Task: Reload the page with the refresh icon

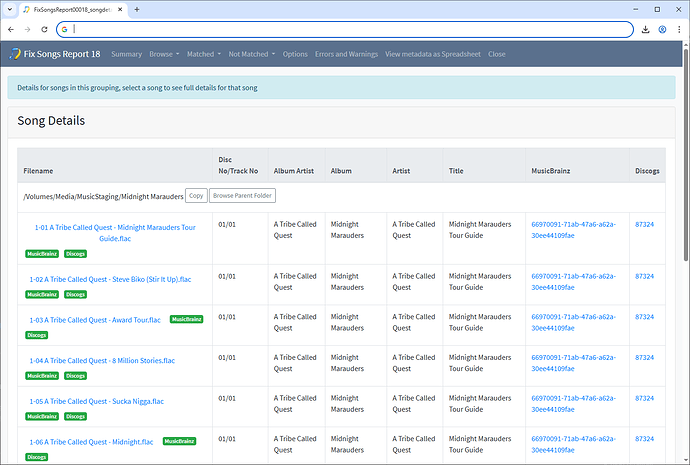Action: click(44, 29)
